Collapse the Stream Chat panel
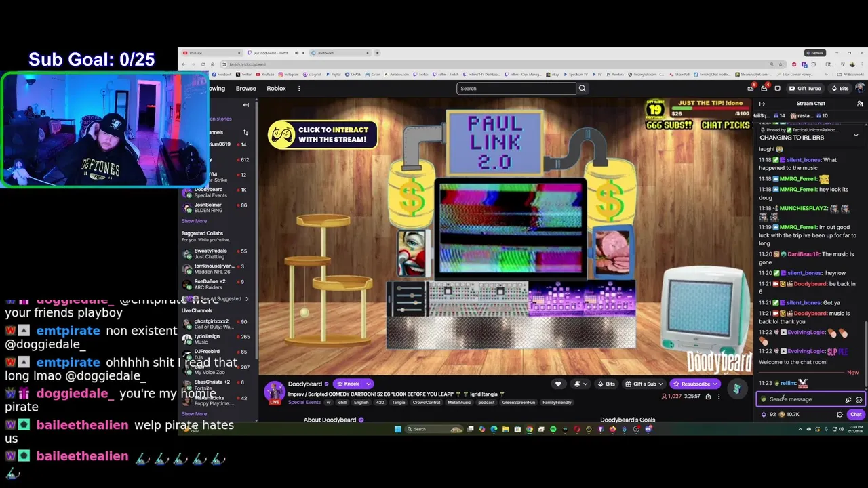 click(762, 104)
